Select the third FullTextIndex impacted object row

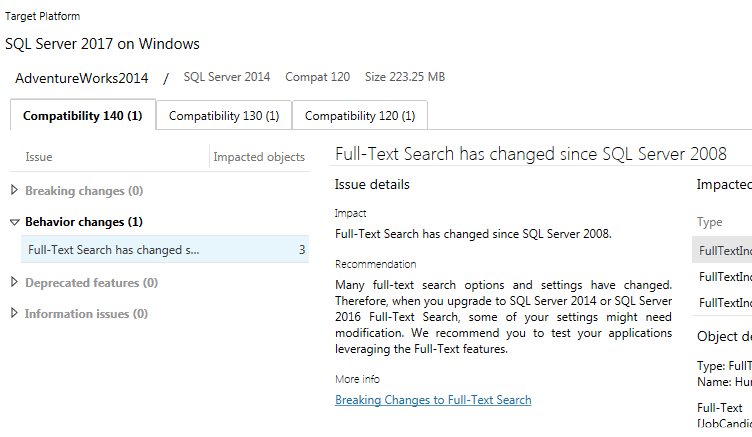pyautogui.click(x=722, y=303)
